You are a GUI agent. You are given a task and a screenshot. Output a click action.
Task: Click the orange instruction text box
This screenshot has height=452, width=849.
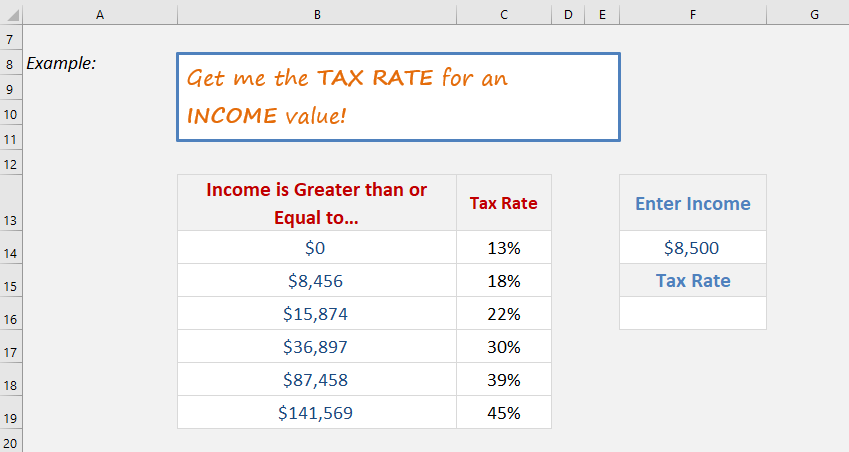[399, 97]
